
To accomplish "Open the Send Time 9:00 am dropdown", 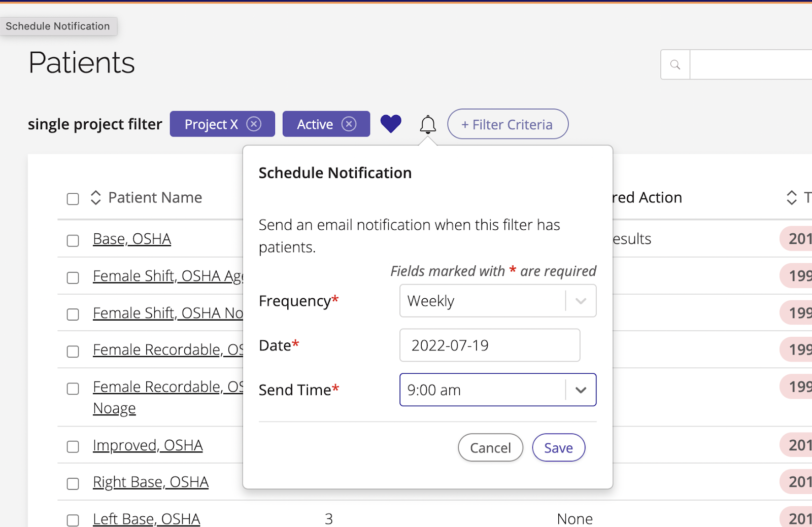I will 498,390.
